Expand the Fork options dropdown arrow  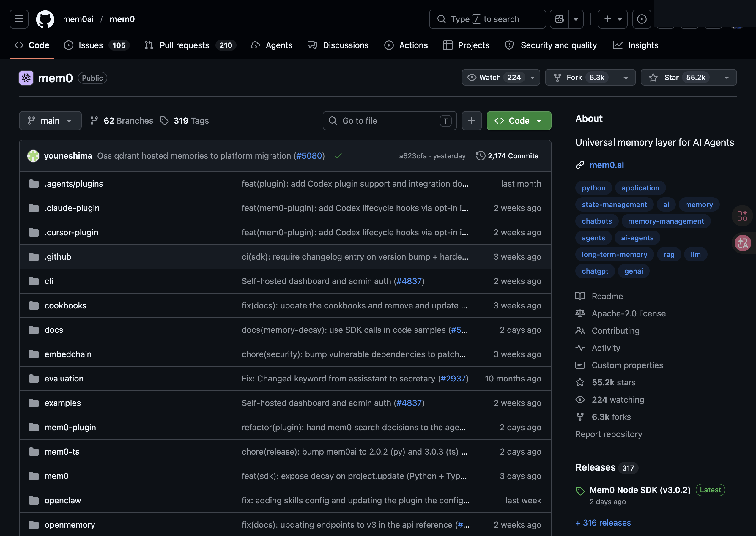(x=626, y=78)
